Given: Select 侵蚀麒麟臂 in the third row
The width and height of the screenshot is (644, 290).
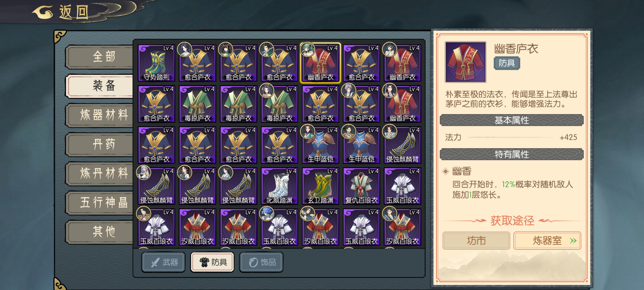Looking at the screenshot, I should (x=402, y=145).
